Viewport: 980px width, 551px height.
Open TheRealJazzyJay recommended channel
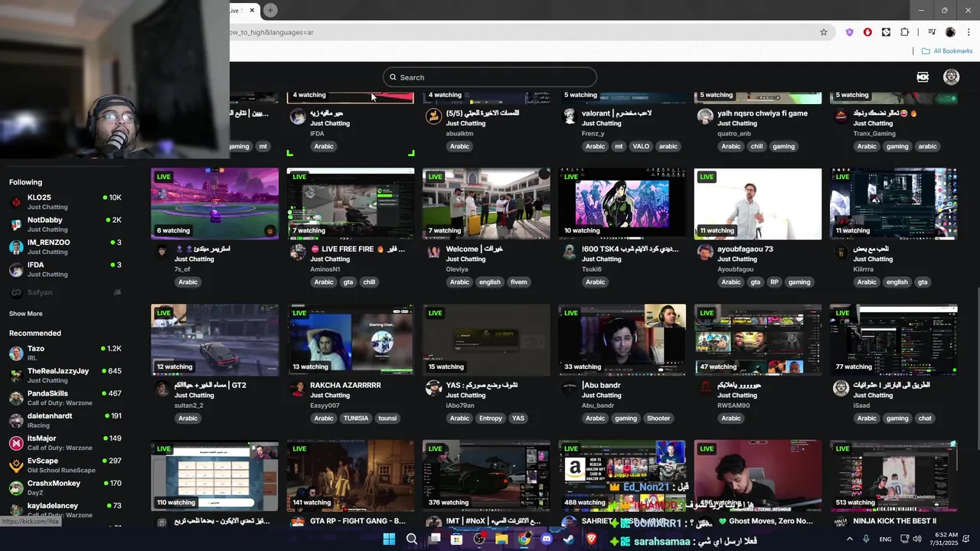tap(65, 375)
